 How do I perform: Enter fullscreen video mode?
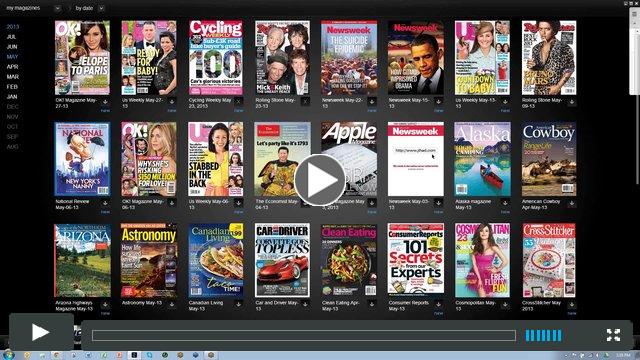coord(613,335)
